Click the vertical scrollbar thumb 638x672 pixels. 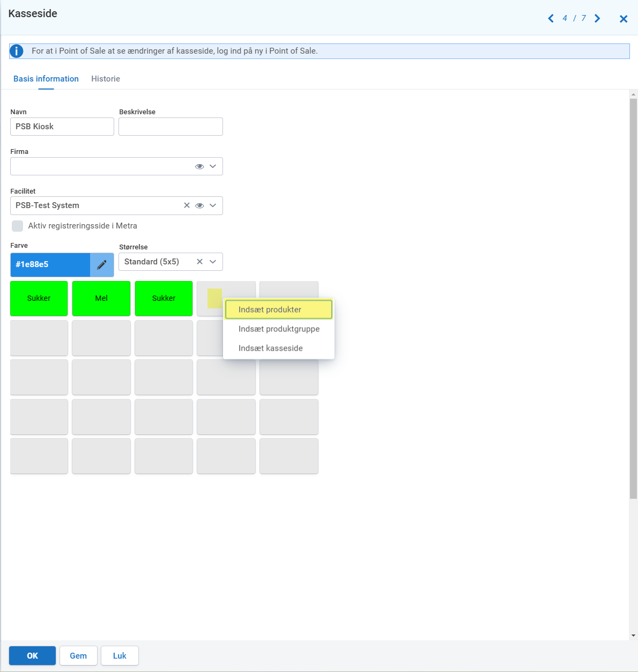tap(633, 299)
